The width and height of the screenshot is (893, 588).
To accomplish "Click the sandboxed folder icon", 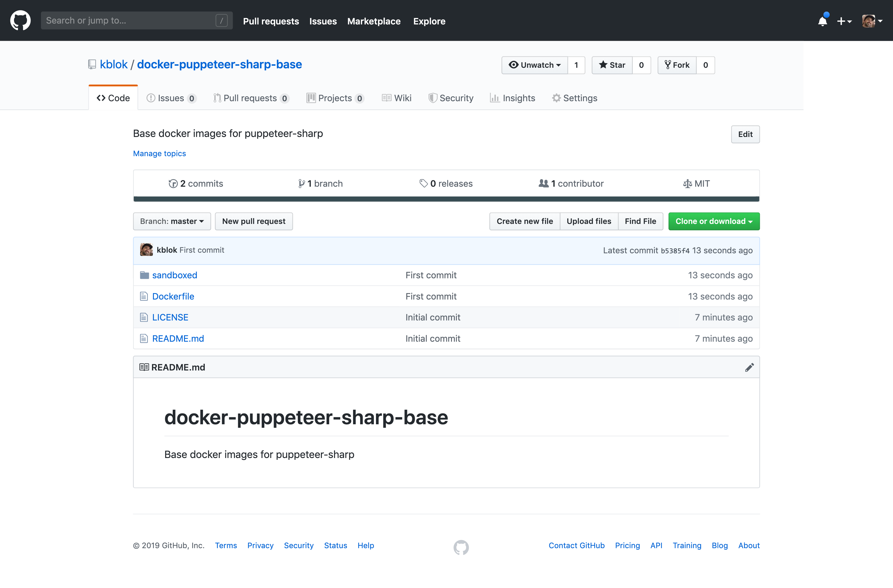I will point(145,275).
